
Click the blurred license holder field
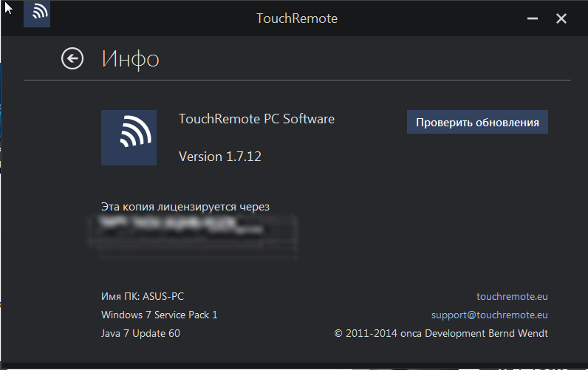[x=192, y=236]
